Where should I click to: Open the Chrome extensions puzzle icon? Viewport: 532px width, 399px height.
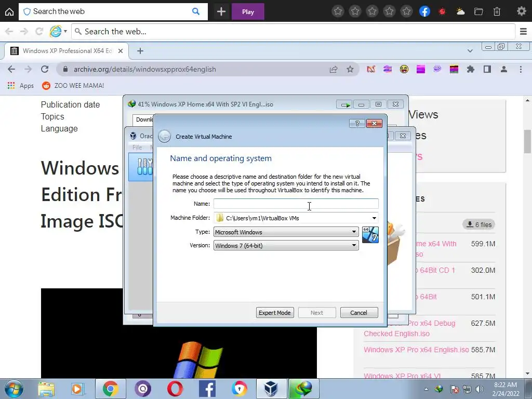(471, 69)
